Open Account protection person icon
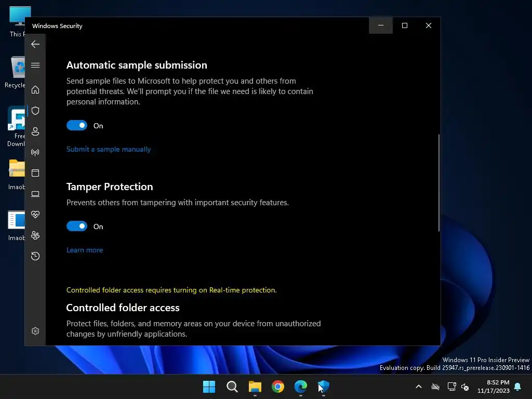 coord(35,131)
